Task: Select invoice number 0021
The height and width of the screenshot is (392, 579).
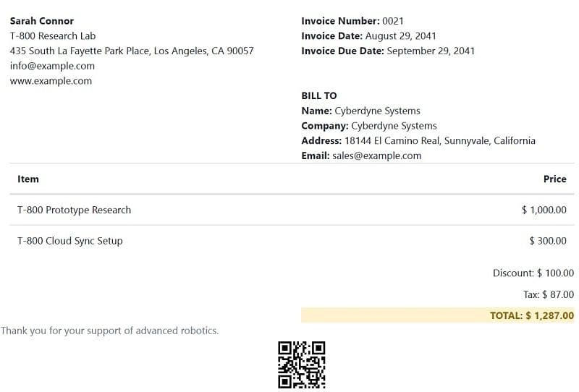Action: [392, 21]
